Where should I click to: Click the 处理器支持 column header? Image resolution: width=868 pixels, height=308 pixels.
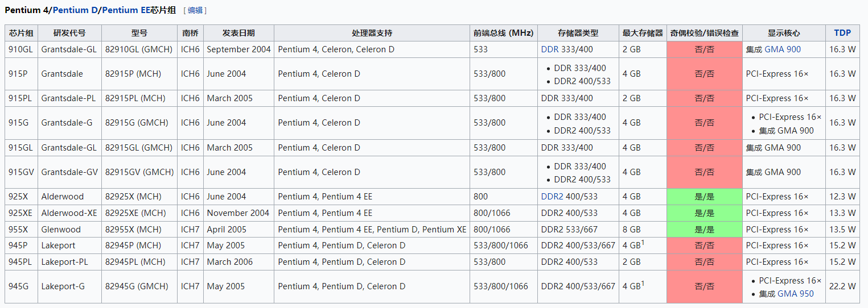coord(372,33)
